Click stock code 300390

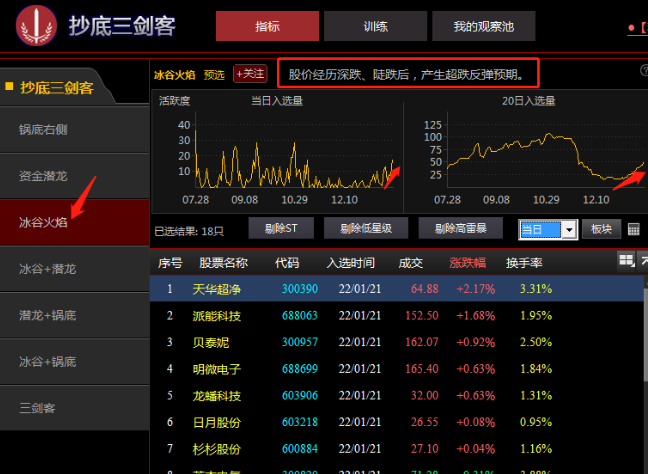[300, 289]
